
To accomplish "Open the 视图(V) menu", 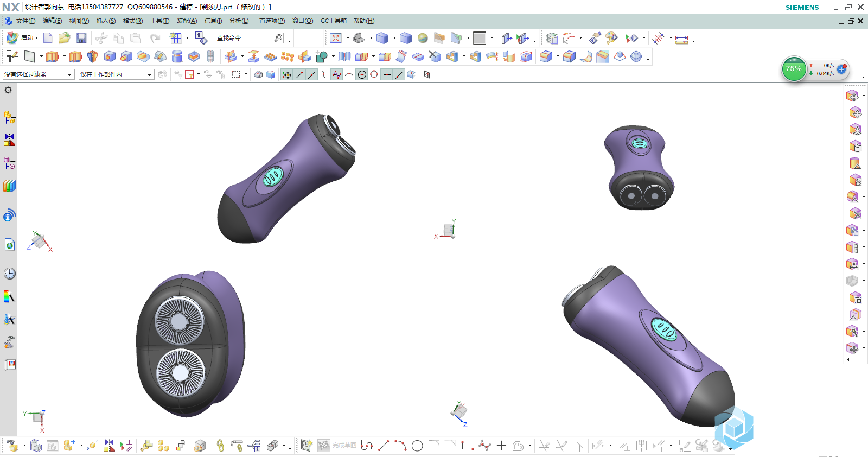I will pyautogui.click(x=79, y=21).
